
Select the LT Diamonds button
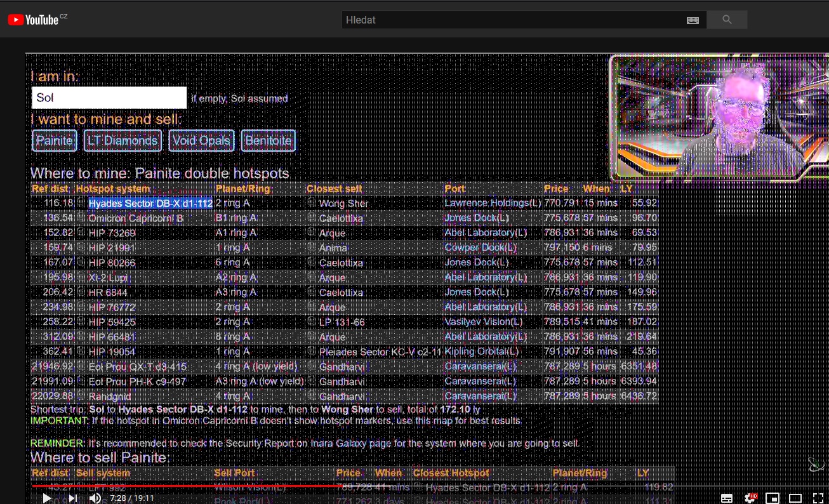coord(123,141)
